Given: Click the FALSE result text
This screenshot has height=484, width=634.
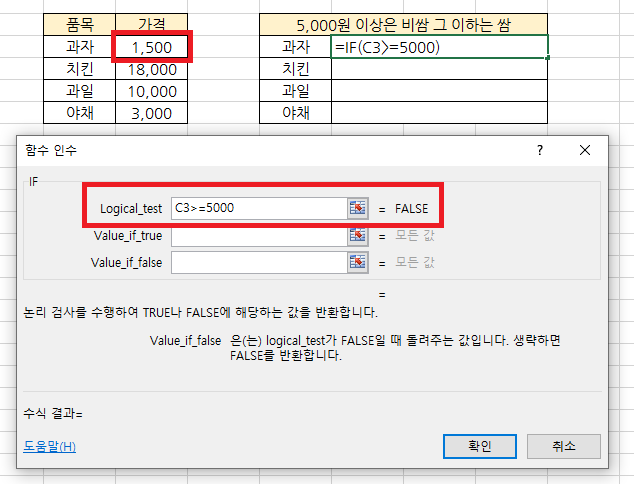Looking at the screenshot, I should tap(412, 209).
